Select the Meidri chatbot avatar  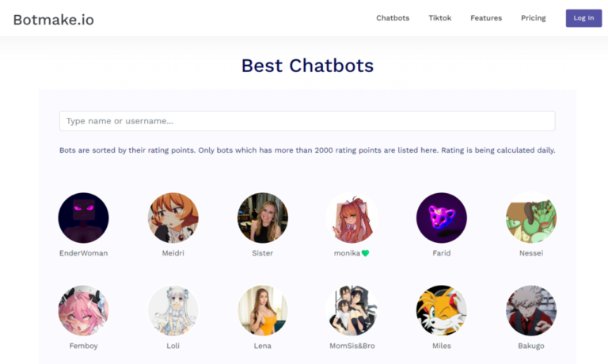pyautogui.click(x=173, y=218)
